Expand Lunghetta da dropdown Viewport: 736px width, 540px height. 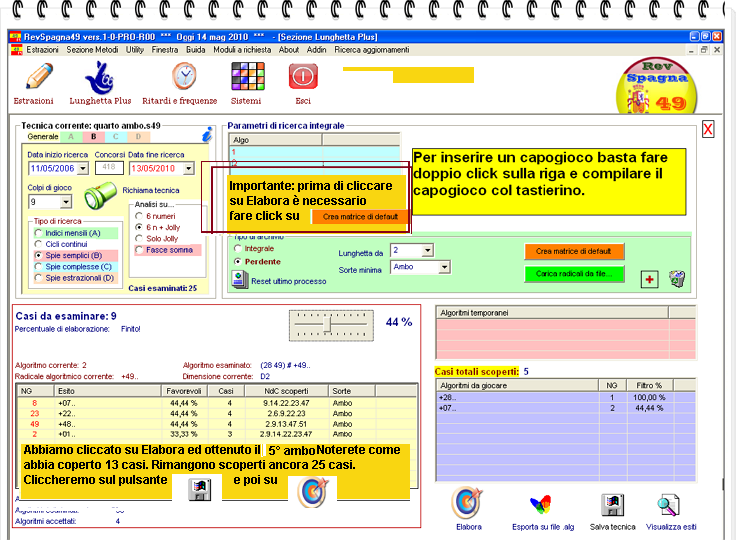point(427,250)
